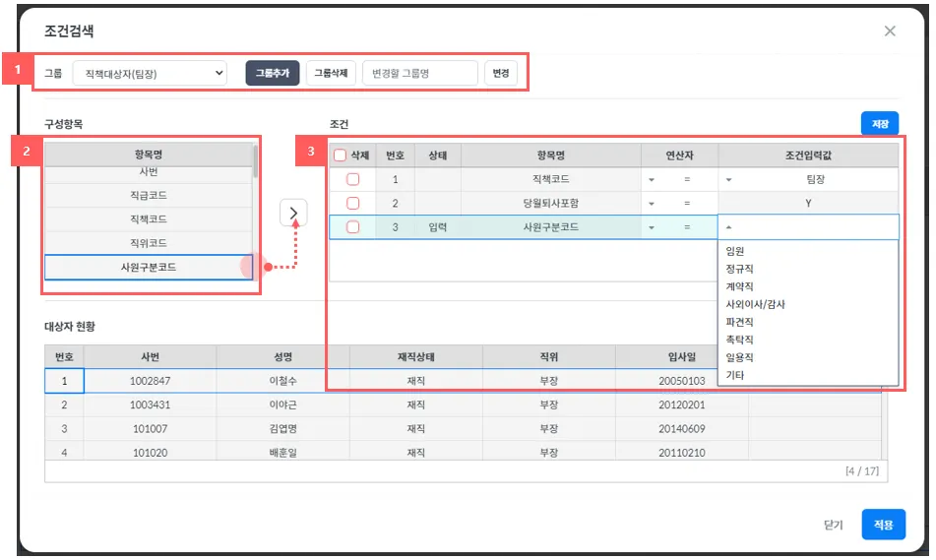Open operator dropdown arrow for 사원구분코드 row
This screenshot has height=560, width=936.
click(x=652, y=227)
